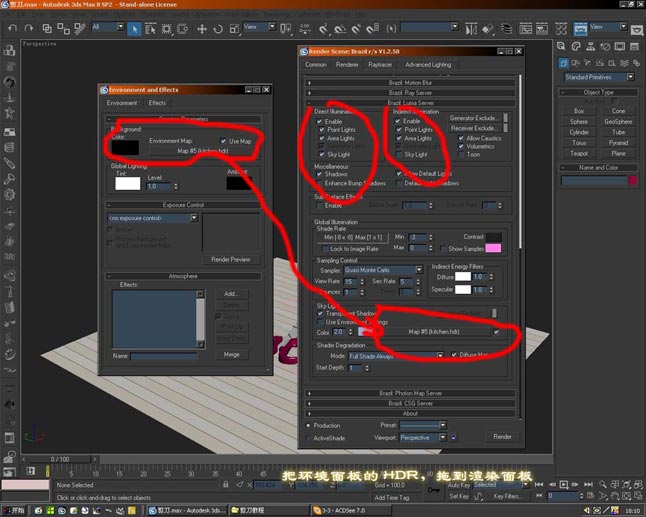Click the Redo arrow in main toolbar
The image size is (646, 517).
click(29, 28)
